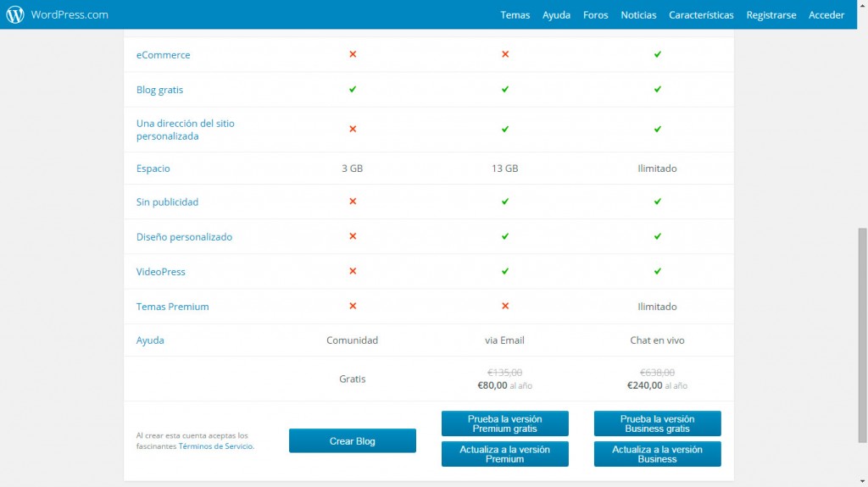Open Términos de Servicio link
This screenshot has height=487, width=868.
(215, 446)
